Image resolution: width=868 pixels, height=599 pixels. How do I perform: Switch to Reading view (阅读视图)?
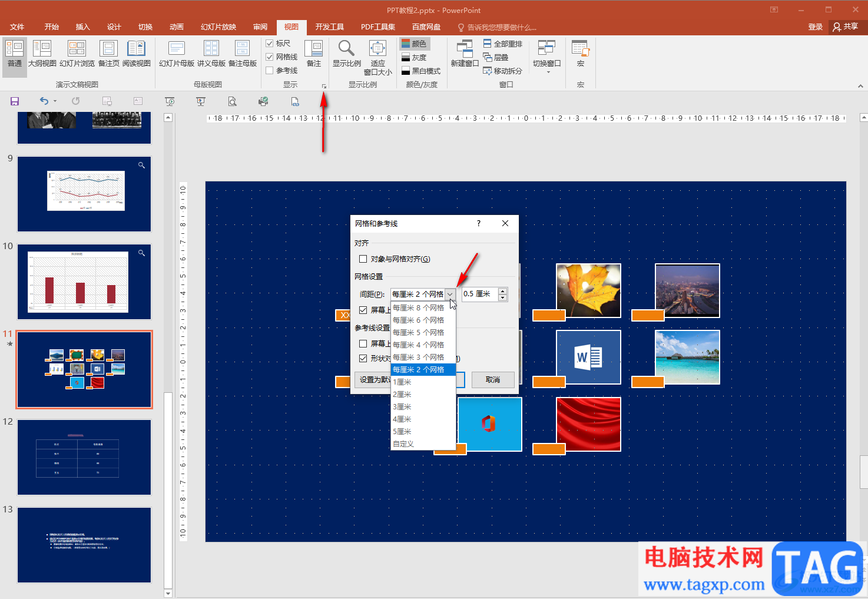coord(137,54)
